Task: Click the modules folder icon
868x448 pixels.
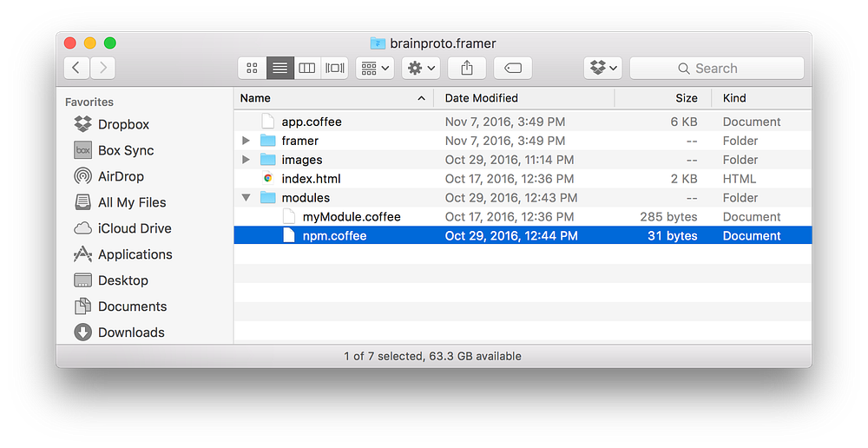Action: 268,198
